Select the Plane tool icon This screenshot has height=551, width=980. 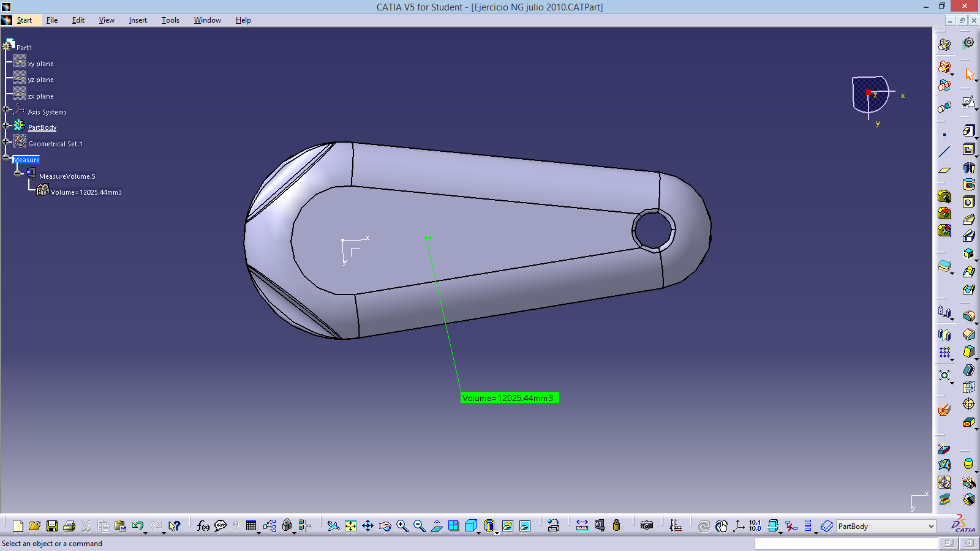(944, 170)
